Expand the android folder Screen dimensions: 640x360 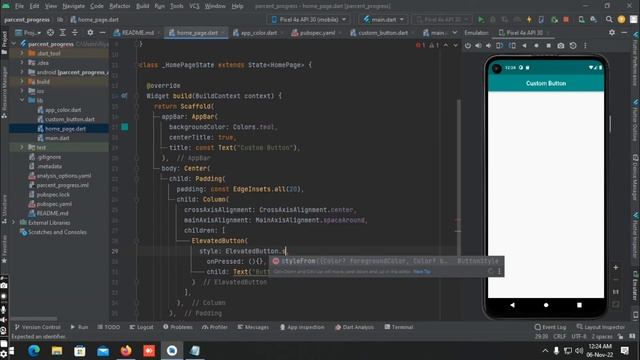point(22,72)
